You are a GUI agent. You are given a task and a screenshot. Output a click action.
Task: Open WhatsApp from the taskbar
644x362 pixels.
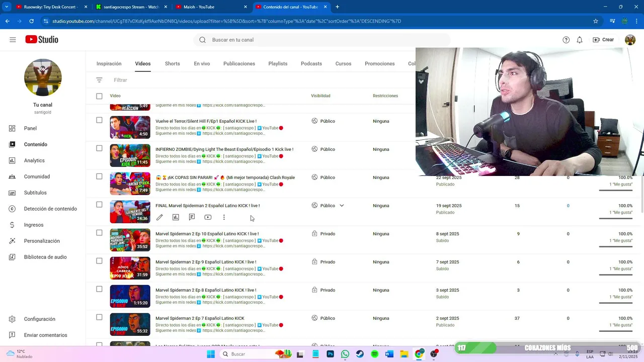coord(345,354)
